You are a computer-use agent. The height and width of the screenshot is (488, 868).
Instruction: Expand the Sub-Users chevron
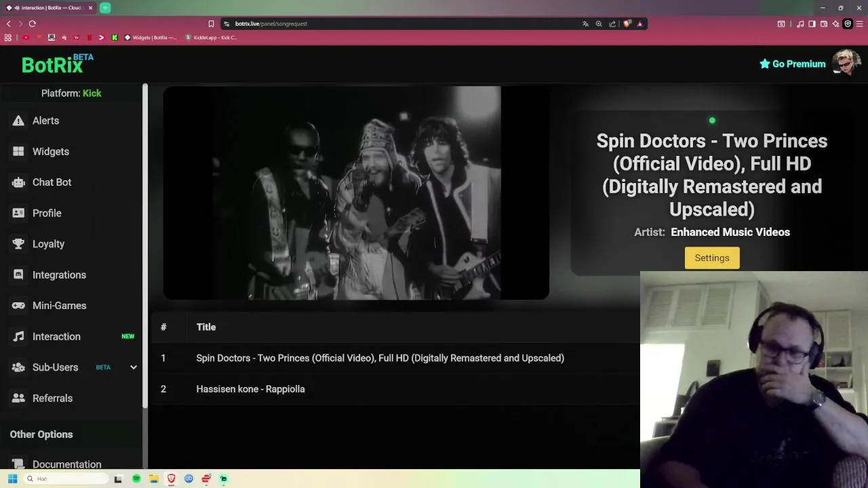click(134, 367)
